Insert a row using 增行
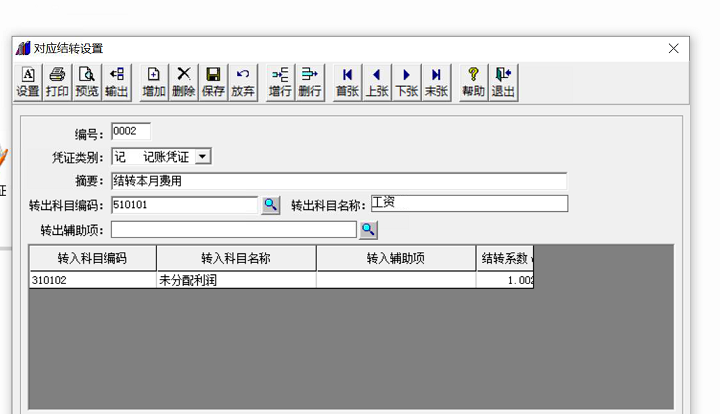Viewport: 720px width, 414px height. tap(280, 82)
